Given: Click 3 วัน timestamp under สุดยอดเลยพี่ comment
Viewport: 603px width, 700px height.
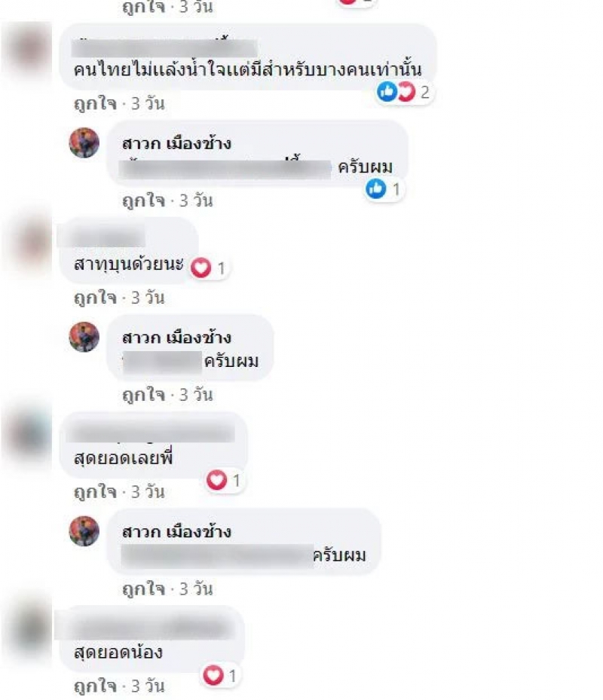Looking at the screenshot, I should 148,492.
